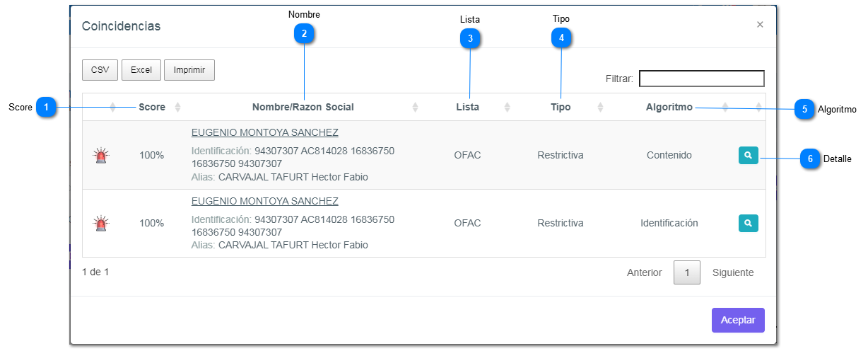This screenshot has width=868, height=351.
Task: Sort by the Lista column arrows
Action: click(x=507, y=108)
